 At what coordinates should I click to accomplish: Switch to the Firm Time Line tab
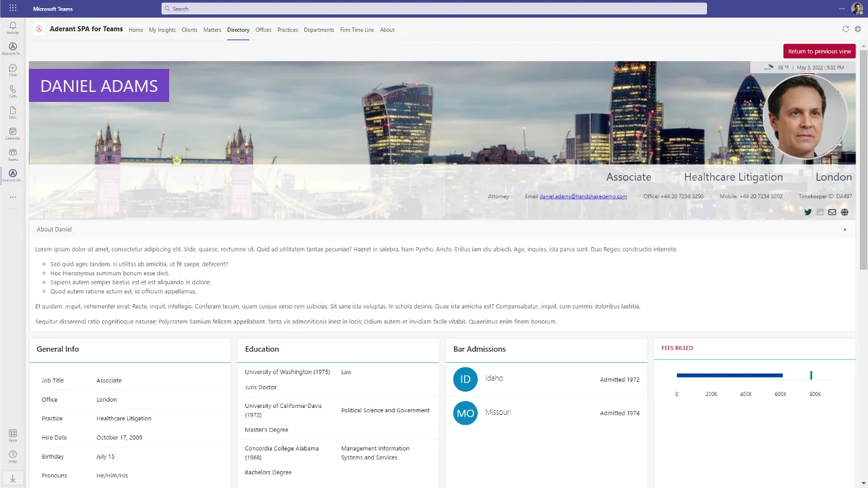click(357, 30)
